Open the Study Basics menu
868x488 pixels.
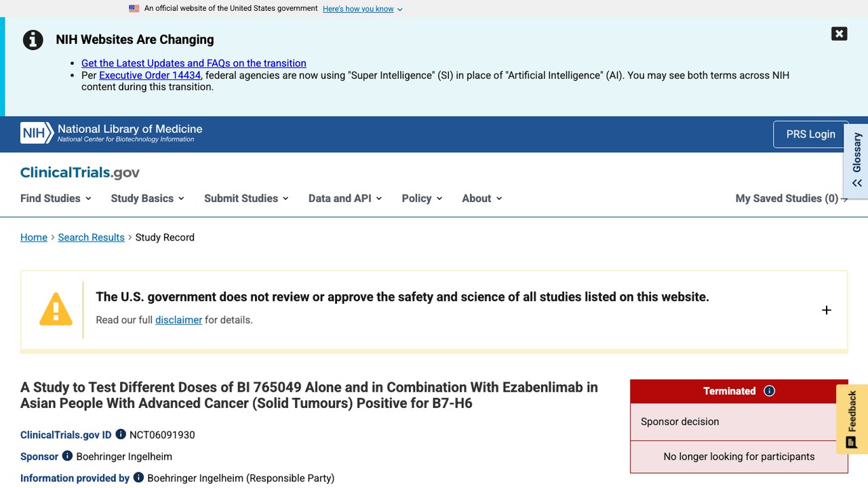[x=147, y=198]
